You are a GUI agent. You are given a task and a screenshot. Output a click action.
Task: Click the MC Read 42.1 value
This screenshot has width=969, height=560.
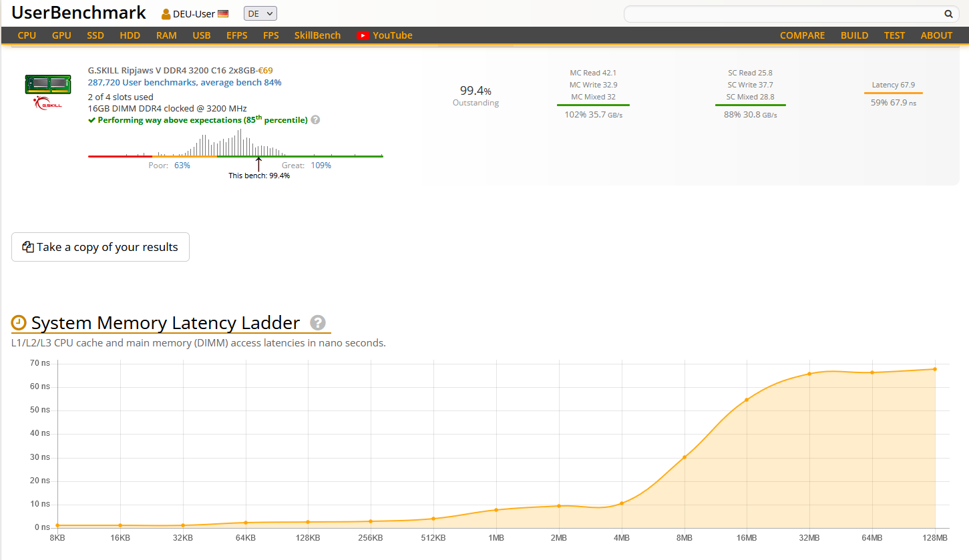coord(593,73)
